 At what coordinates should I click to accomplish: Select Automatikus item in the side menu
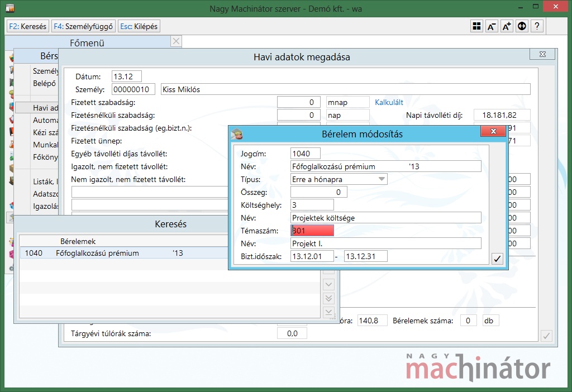point(46,120)
